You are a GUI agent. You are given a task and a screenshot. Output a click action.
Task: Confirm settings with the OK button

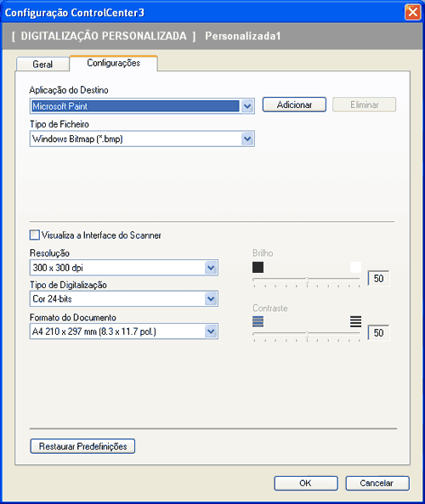306,483
